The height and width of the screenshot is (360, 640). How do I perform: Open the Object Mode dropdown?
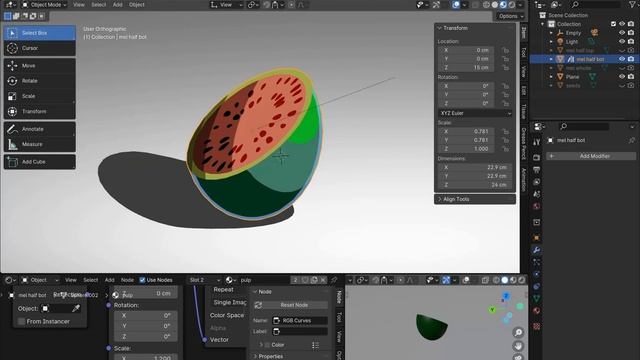(44, 5)
